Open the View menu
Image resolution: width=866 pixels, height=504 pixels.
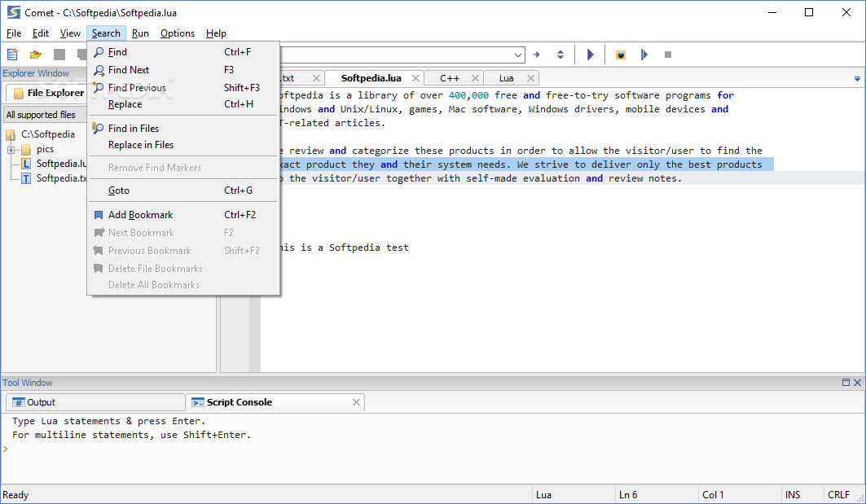pos(70,33)
